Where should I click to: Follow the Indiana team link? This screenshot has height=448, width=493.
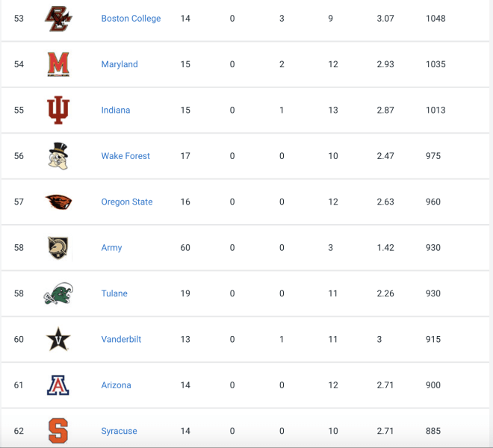point(115,110)
